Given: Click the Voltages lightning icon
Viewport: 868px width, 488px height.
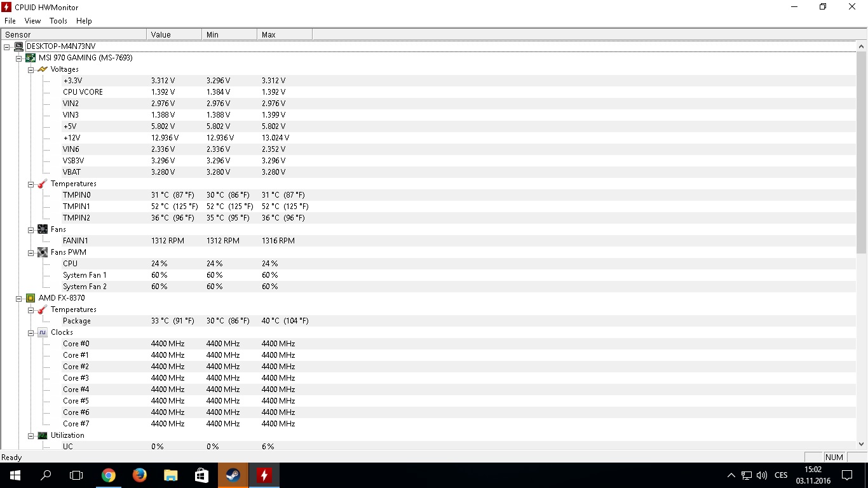Looking at the screenshot, I should [43, 69].
